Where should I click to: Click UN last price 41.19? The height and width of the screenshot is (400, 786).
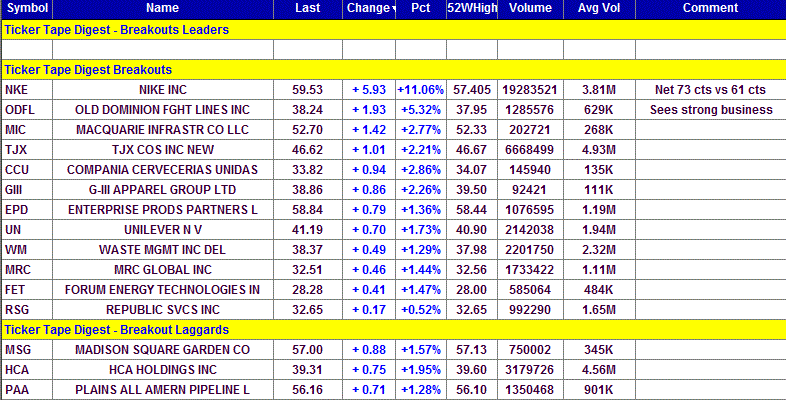[308, 230]
